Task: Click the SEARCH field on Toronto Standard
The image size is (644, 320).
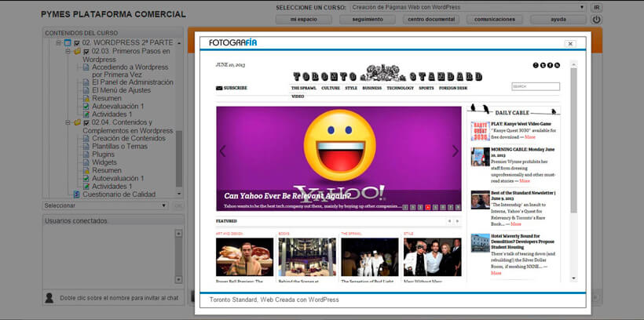Action: [x=536, y=86]
